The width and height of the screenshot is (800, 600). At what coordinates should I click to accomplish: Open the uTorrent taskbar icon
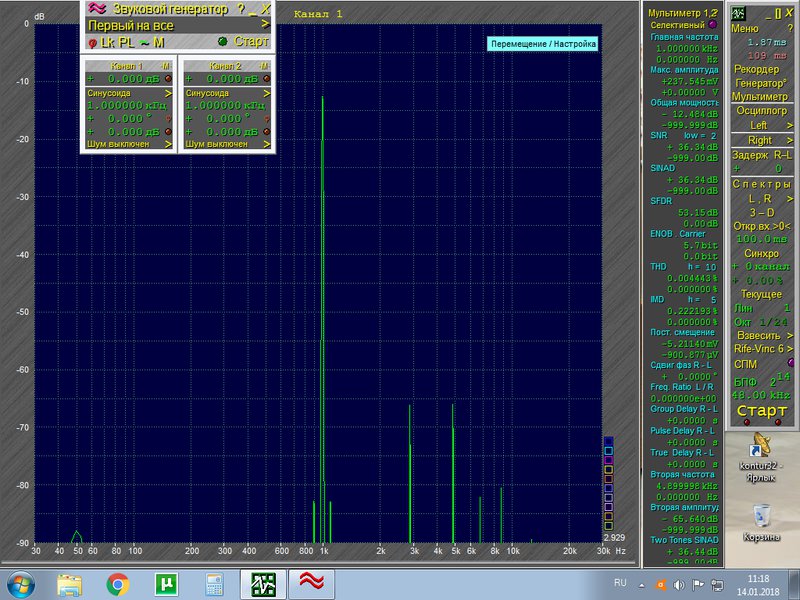(166, 585)
